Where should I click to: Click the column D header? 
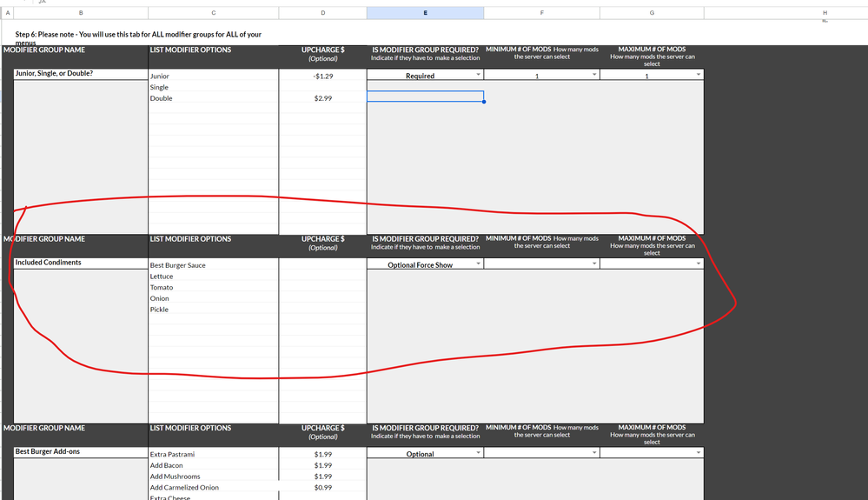tap(322, 13)
